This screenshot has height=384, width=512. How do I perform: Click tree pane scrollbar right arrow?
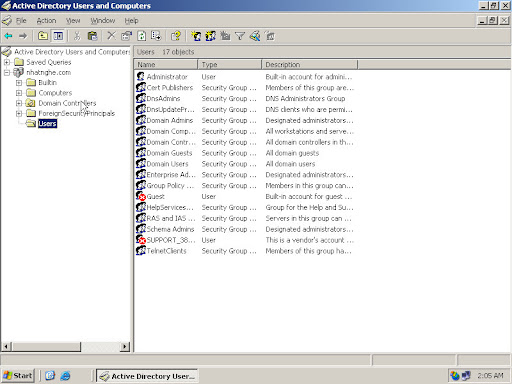click(x=125, y=347)
